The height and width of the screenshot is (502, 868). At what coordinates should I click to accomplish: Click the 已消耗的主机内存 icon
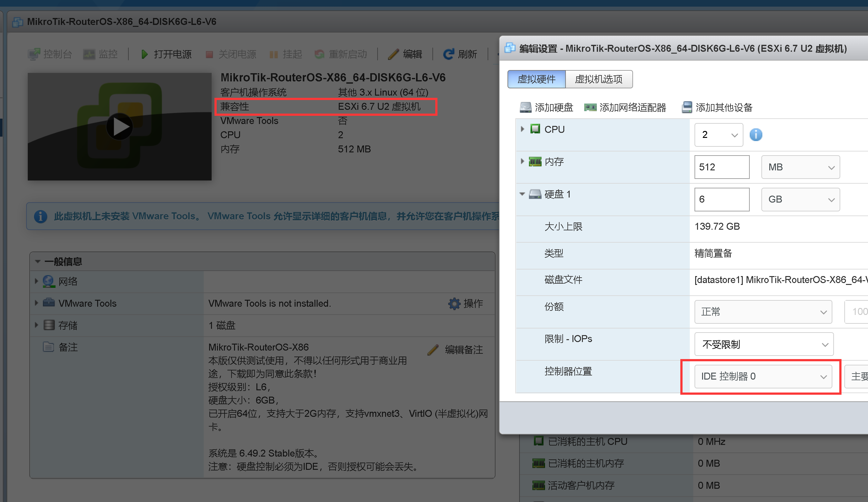(538, 463)
